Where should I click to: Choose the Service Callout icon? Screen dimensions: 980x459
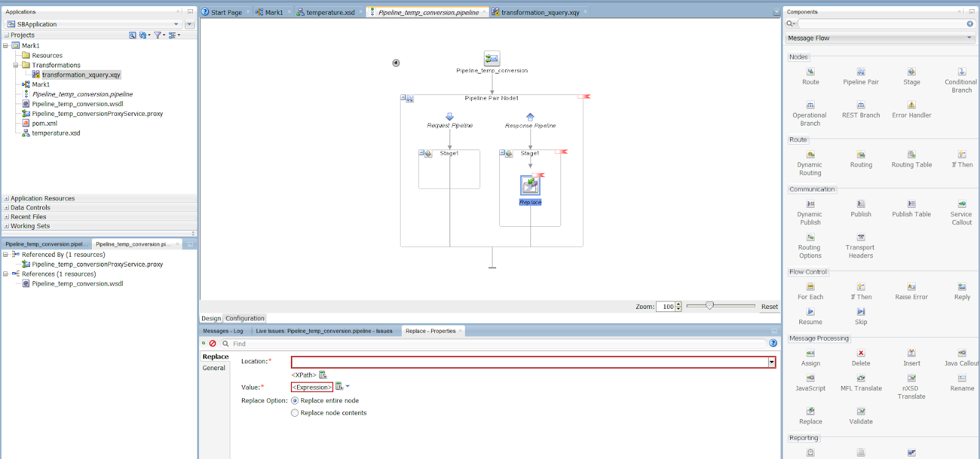(x=962, y=205)
